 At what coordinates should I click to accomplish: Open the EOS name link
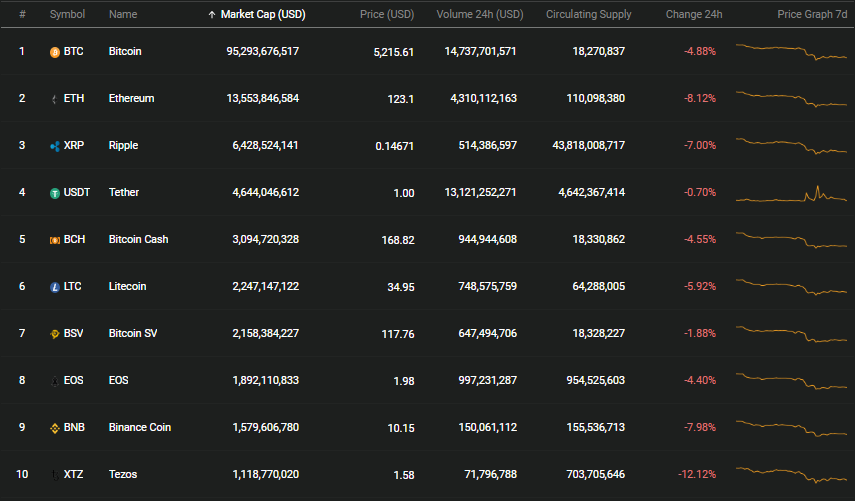pyautogui.click(x=118, y=380)
